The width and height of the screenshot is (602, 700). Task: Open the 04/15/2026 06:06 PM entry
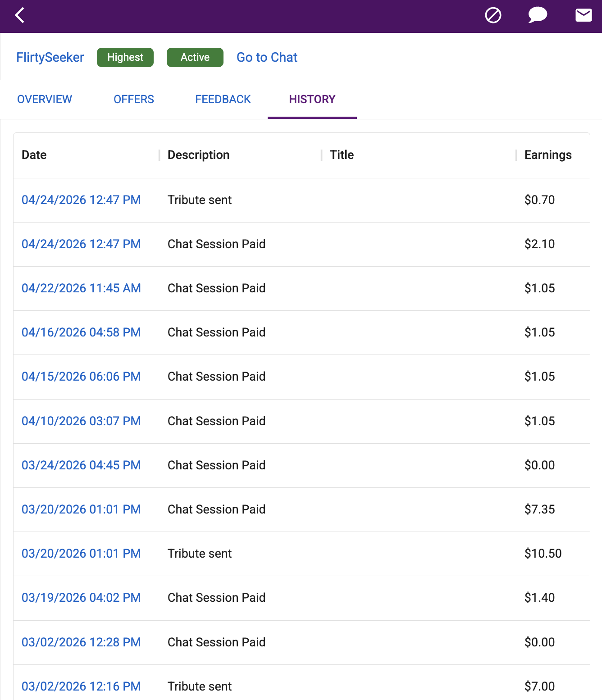[x=81, y=376]
